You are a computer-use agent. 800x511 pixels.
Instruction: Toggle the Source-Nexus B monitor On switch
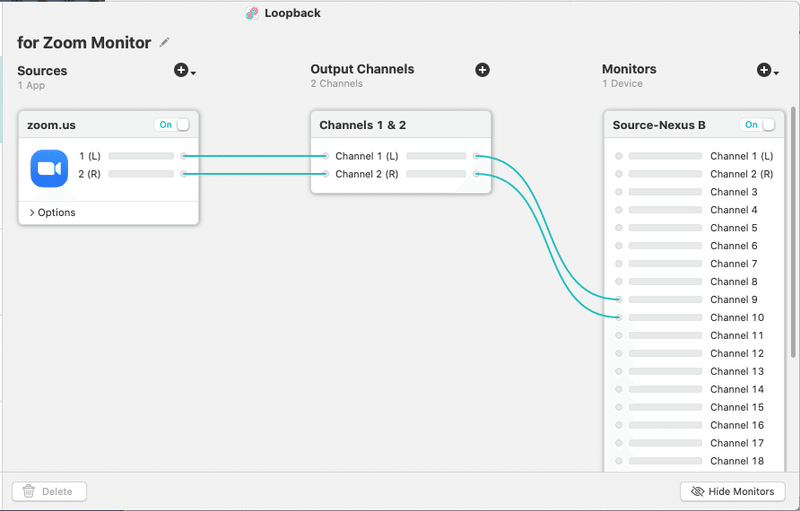758,125
